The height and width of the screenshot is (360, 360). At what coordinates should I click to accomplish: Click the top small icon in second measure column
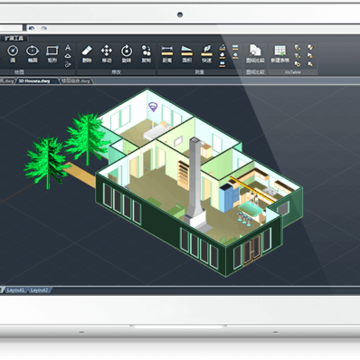pos(235,48)
